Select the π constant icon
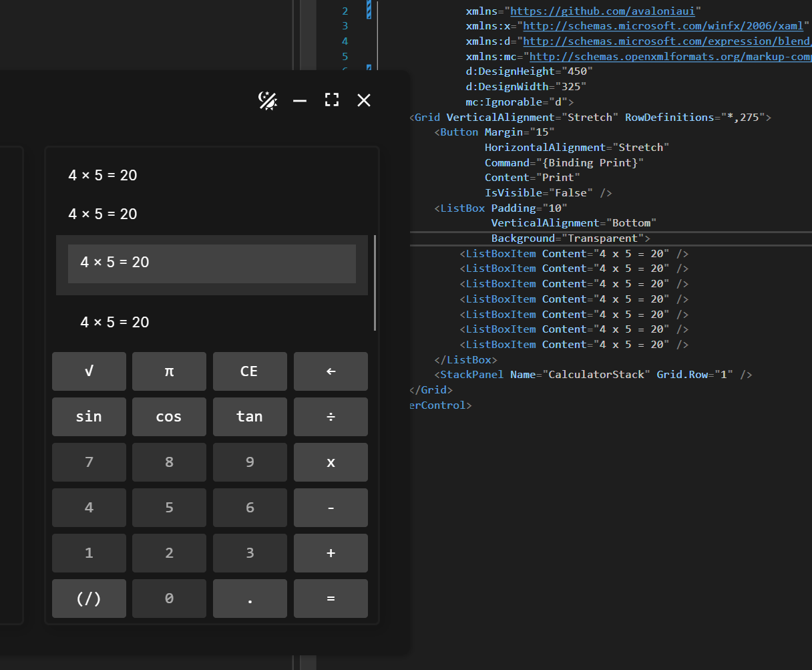The height and width of the screenshot is (670, 812). 169,371
